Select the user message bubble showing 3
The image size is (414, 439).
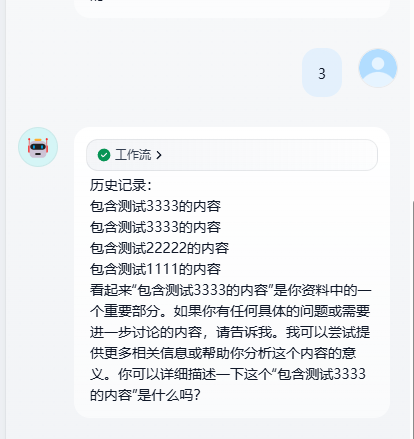[x=322, y=73]
